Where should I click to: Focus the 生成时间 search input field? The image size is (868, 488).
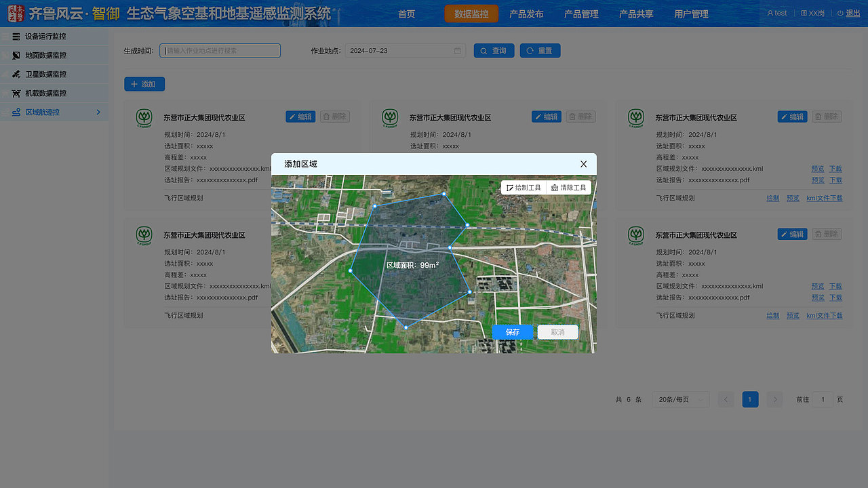tap(220, 51)
